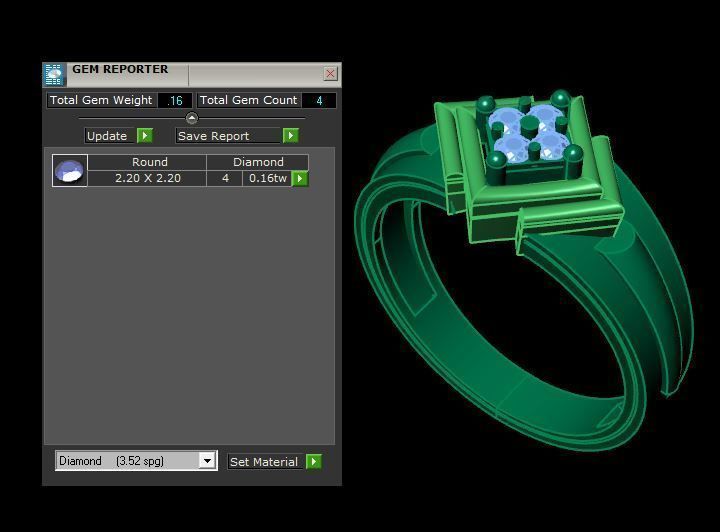The image size is (720, 532).
Task: Click green arrow next to 0.16tw
Action: (300, 178)
